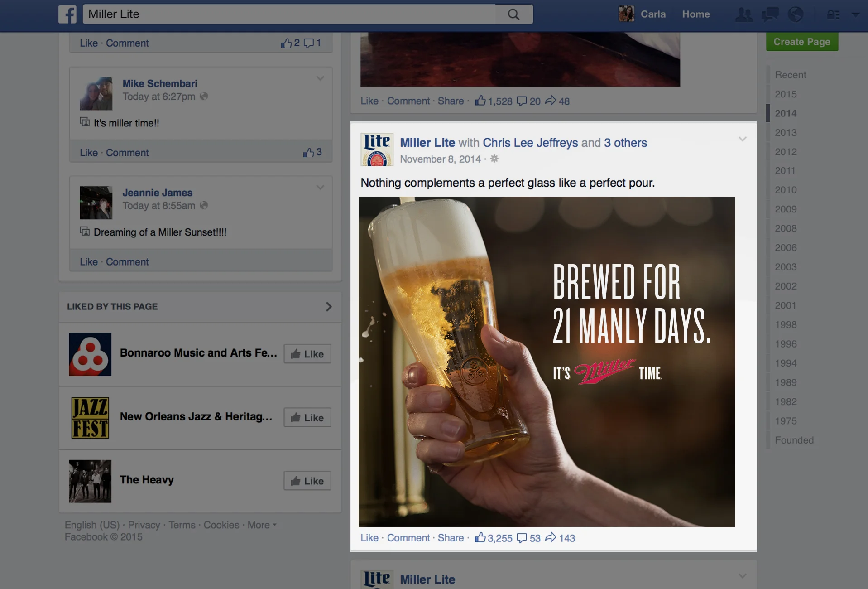Click the Create Page button
The image size is (868, 589).
click(x=802, y=42)
